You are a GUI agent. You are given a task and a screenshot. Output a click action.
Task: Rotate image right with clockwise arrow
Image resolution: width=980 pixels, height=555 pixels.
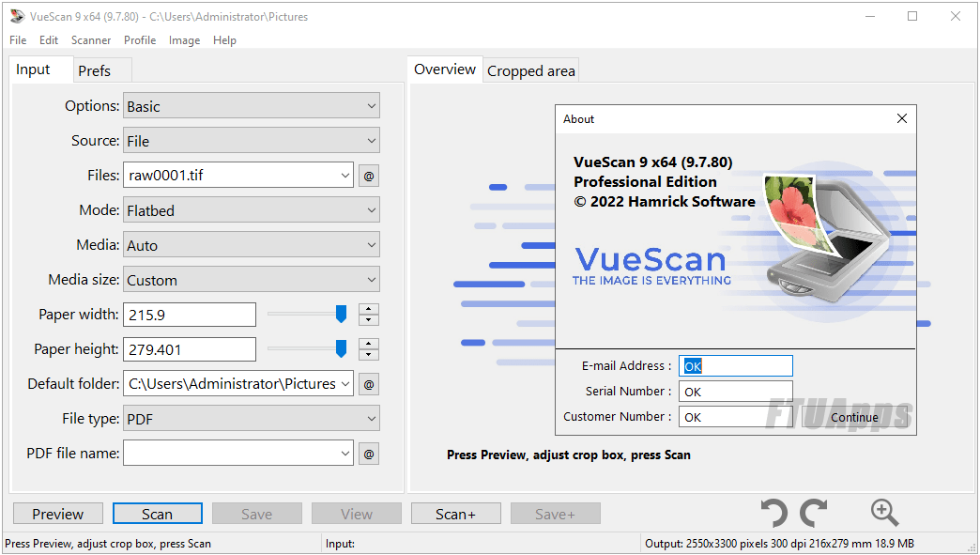click(x=814, y=513)
